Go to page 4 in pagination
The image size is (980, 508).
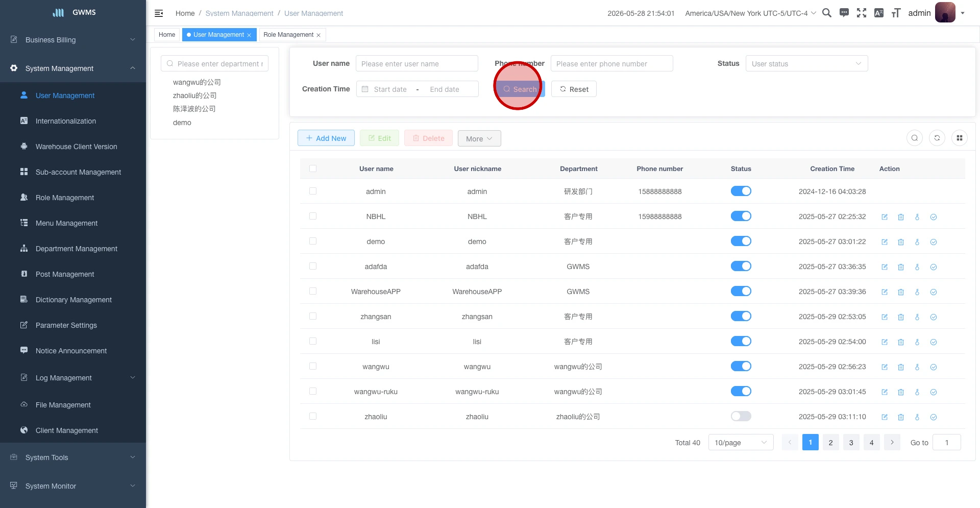(872, 442)
